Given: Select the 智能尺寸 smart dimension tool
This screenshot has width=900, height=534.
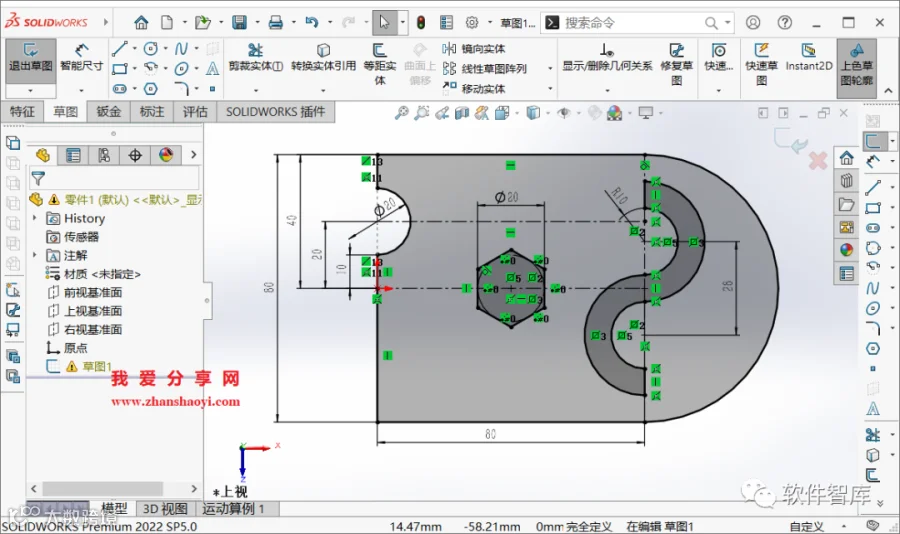Looking at the screenshot, I should (x=82, y=57).
